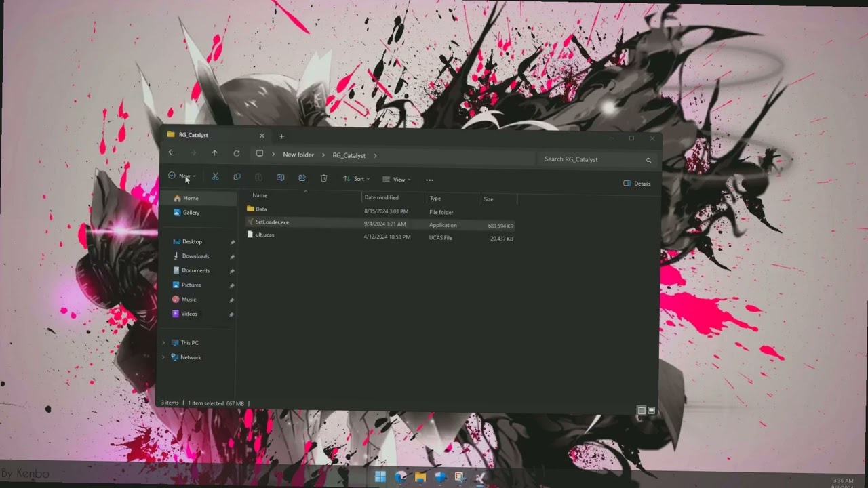The height and width of the screenshot is (488, 868).
Task: Click the RG_Catalyst breadcrumb
Action: (x=349, y=155)
